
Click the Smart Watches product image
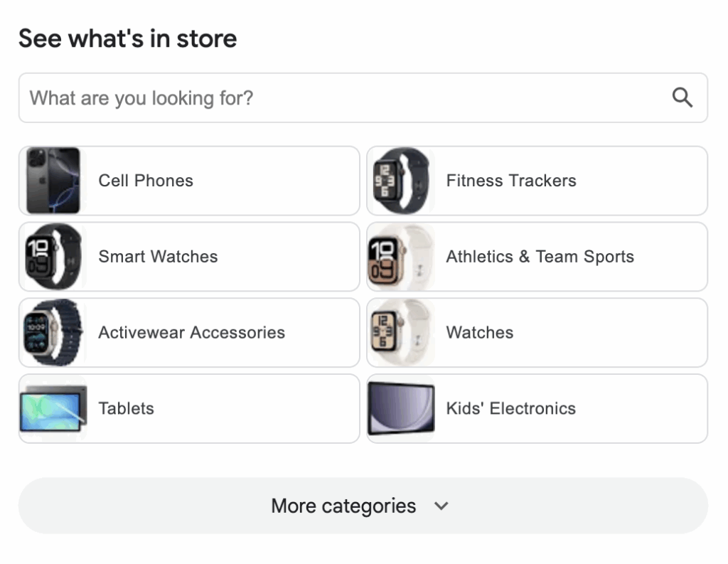tap(53, 257)
